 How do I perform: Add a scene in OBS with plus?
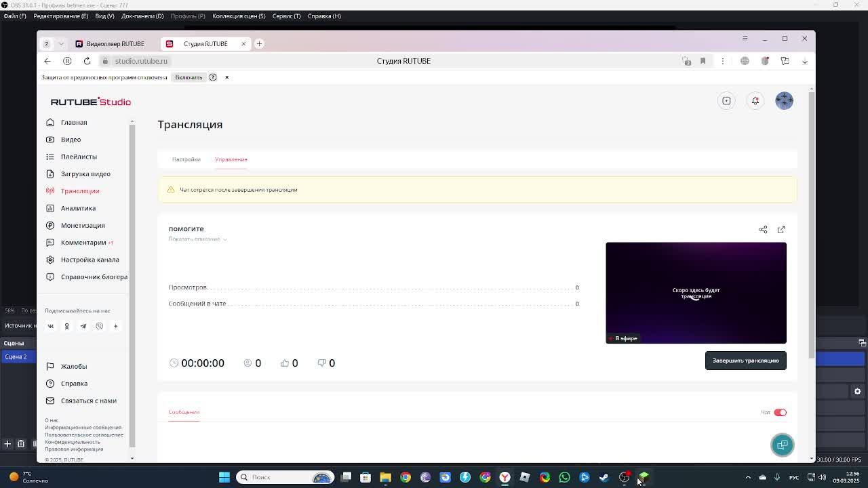click(7, 444)
